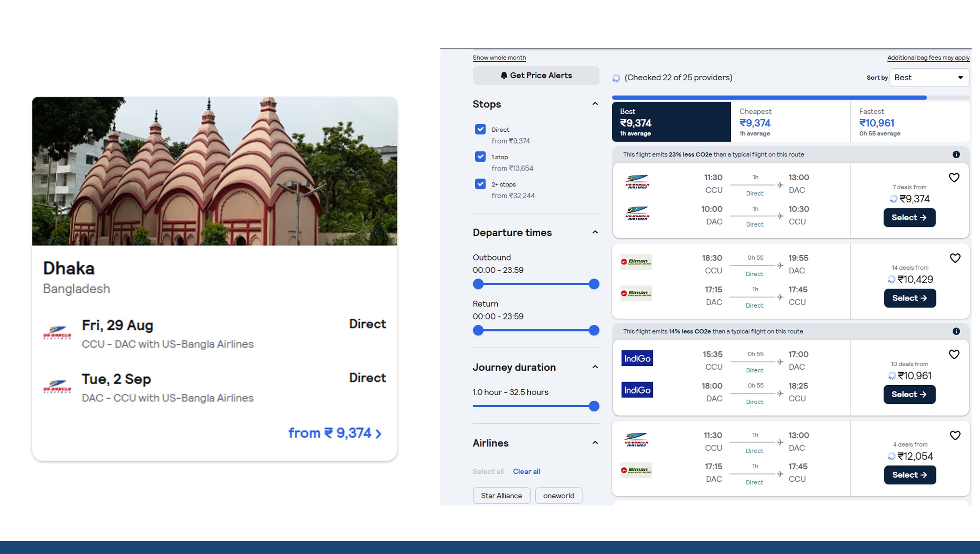Switch to the Cheapest results tab
The image size is (980, 554).
click(x=790, y=122)
